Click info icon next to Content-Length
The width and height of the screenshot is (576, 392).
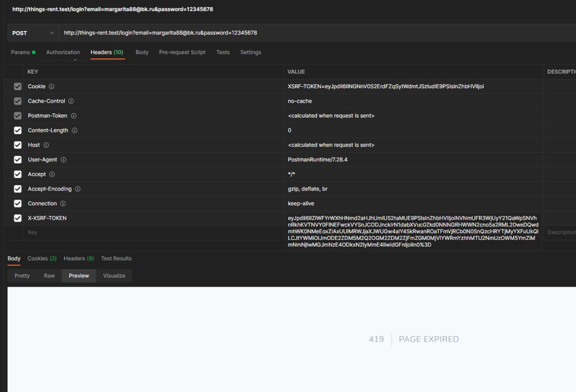click(75, 131)
